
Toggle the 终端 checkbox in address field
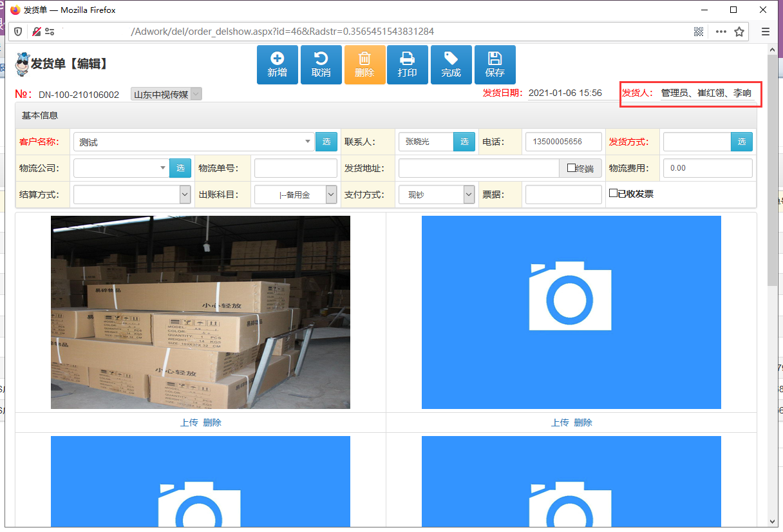pyautogui.click(x=571, y=168)
